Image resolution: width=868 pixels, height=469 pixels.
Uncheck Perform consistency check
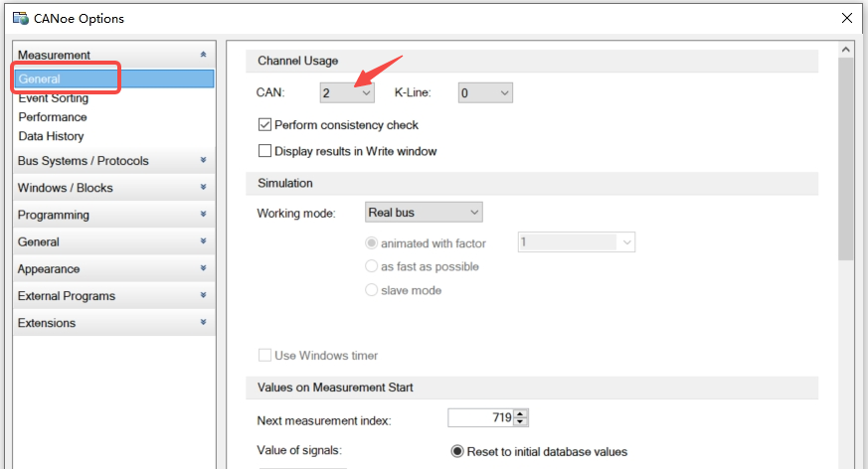264,125
